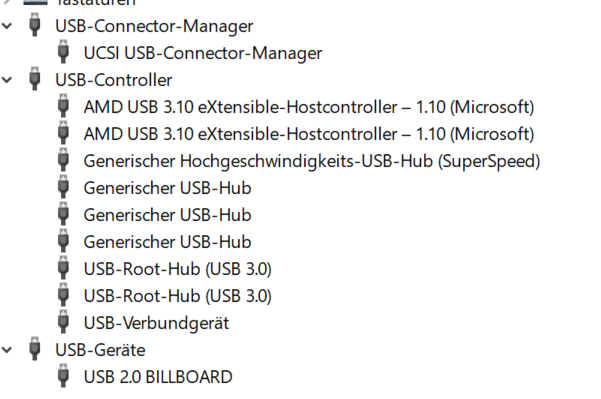Image resolution: width=601 pixels, height=399 pixels.
Task: Select the second AMD USB 3.10 eXtensible-Hostcontroller
Action: click(x=309, y=134)
